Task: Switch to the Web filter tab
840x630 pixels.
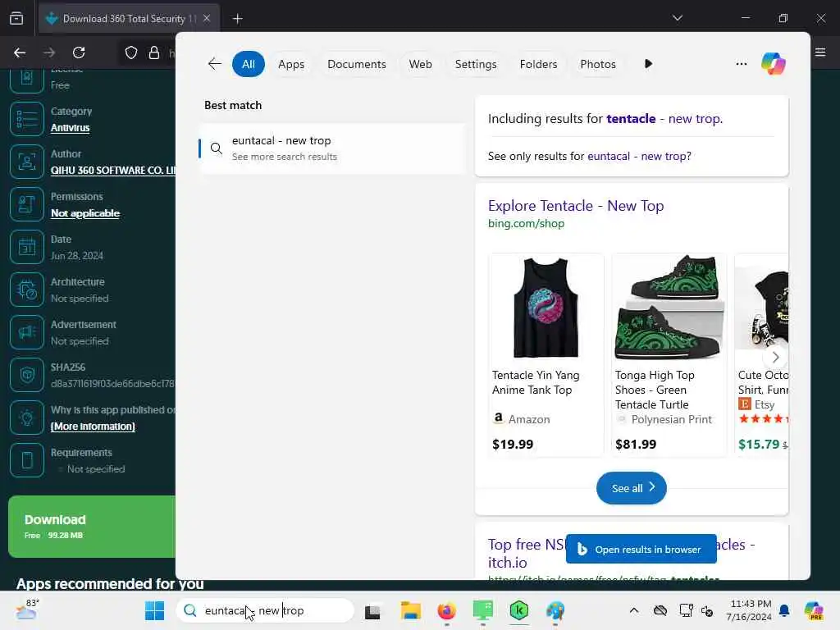Action: (420, 64)
